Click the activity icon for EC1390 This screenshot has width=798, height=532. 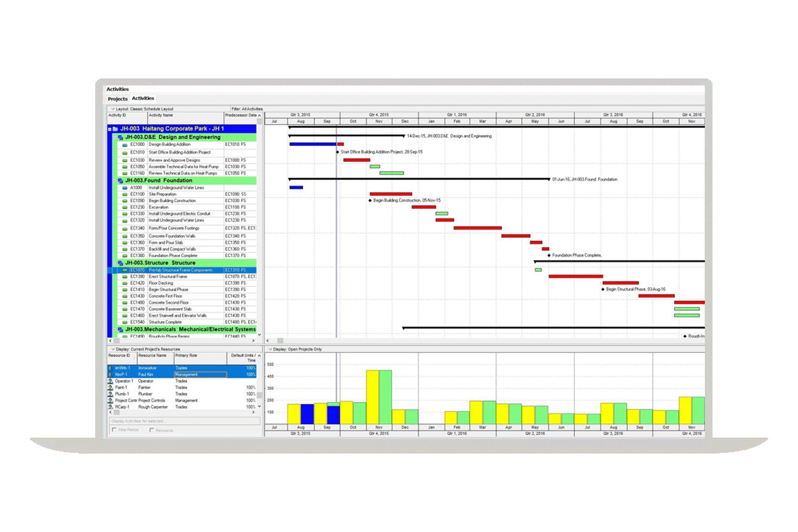tap(125, 277)
